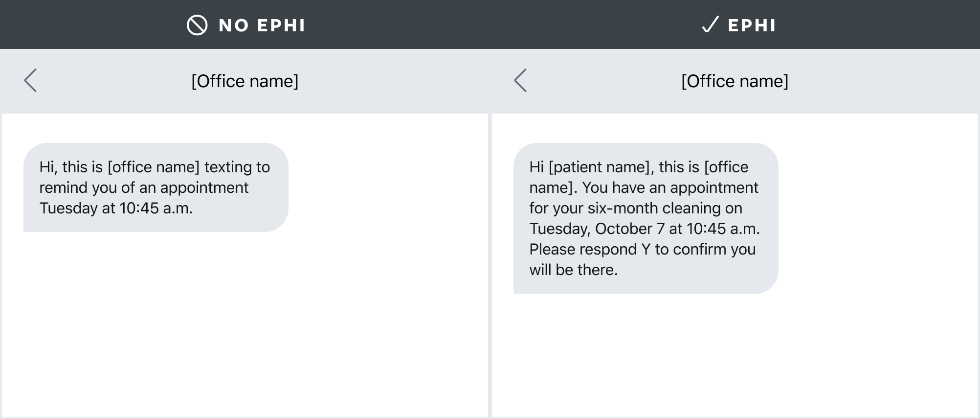Screen dimensions: 980x419
Task: Click the checkmark icon beside EPHI
Action: click(710, 24)
